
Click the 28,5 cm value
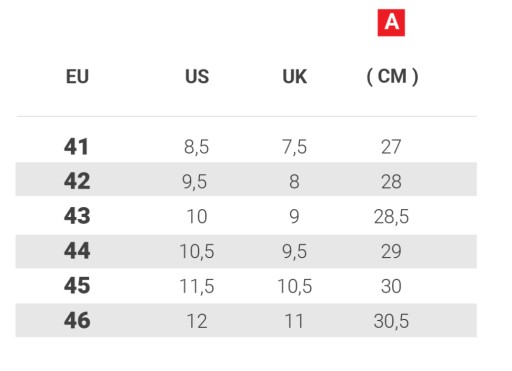pyautogui.click(x=391, y=217)
